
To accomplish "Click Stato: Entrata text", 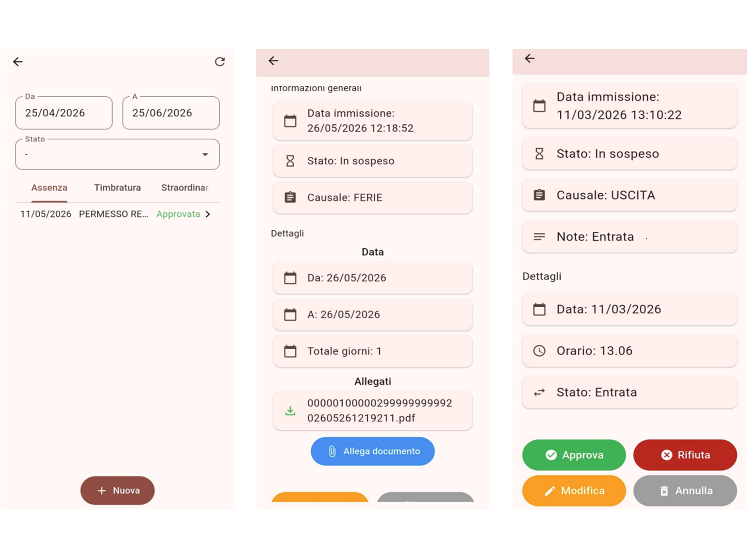I will 597,392.
